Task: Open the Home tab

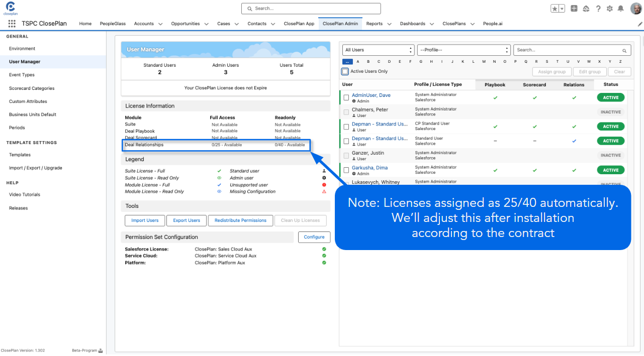Action: pos(85,24)
